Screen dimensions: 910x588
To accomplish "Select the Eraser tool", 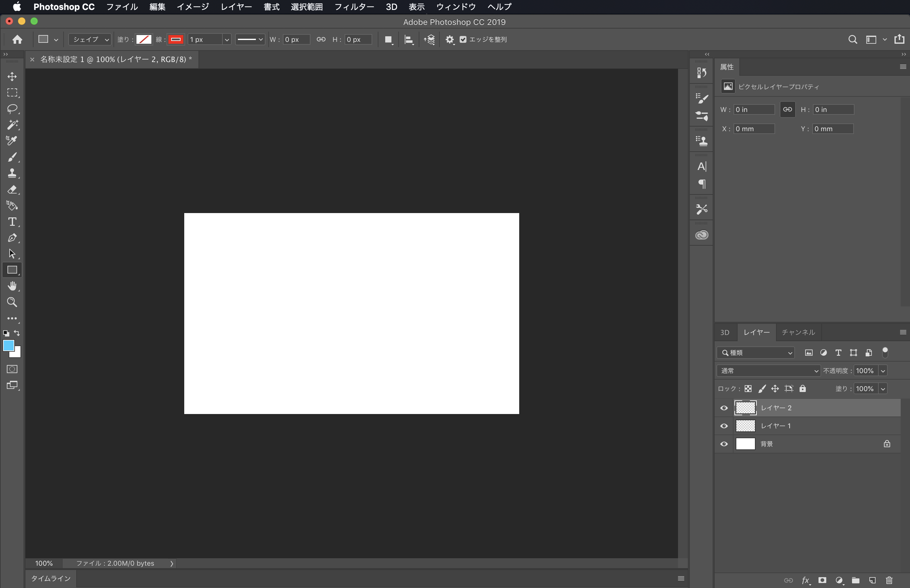I will [x=12, y=189].
